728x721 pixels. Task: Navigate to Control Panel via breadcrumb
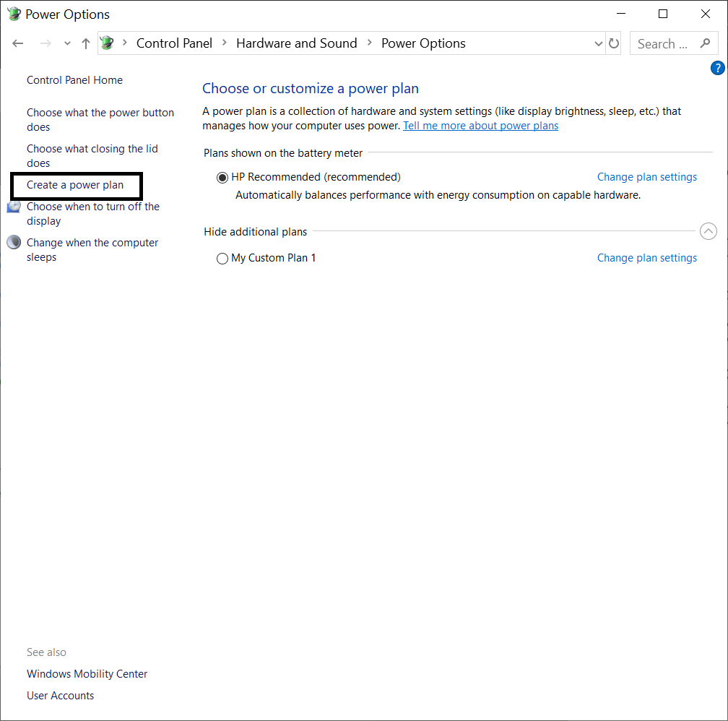coord(174,43)
